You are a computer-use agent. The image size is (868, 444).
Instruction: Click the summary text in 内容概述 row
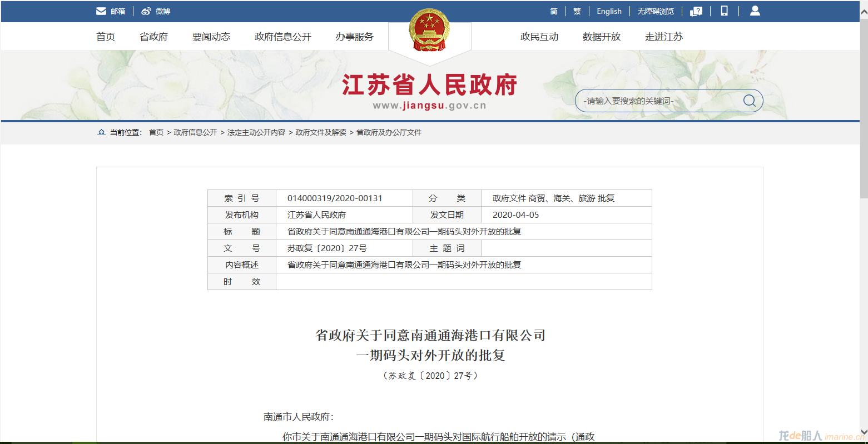(x=404, y=265)
